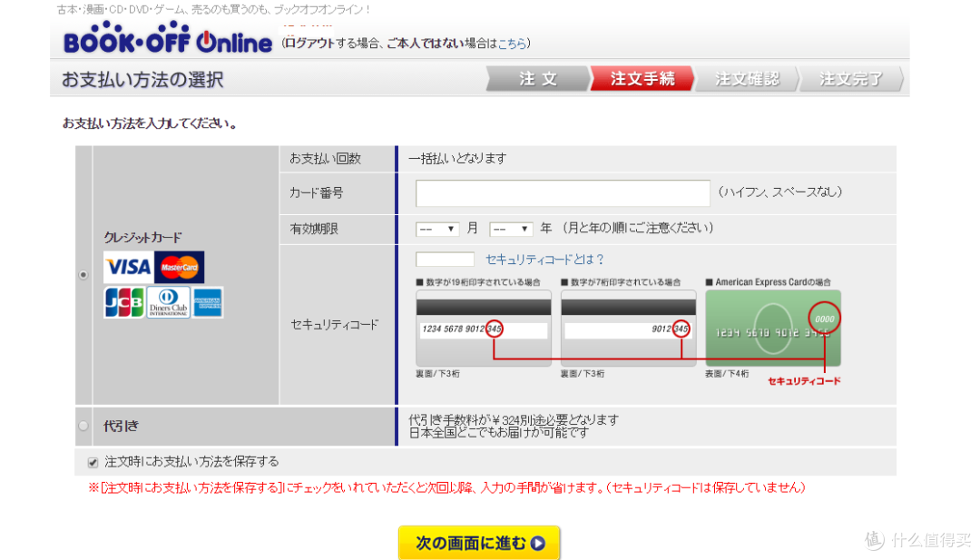The image size is (980, 560).
Task: Click the 代引き手数料 ¥324 notice text
Action: pyautogui.click(x=514, y=420)
